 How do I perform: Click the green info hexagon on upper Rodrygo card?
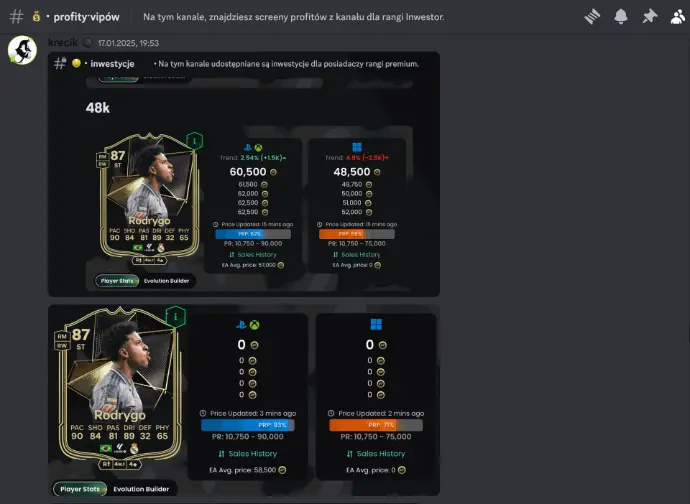click(x=195, y=141)
